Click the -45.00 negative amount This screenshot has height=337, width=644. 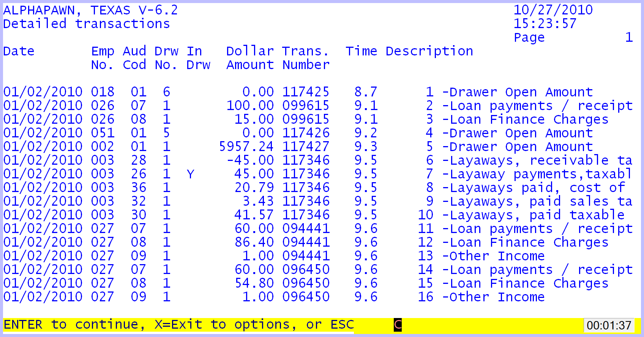click(250, 160)
